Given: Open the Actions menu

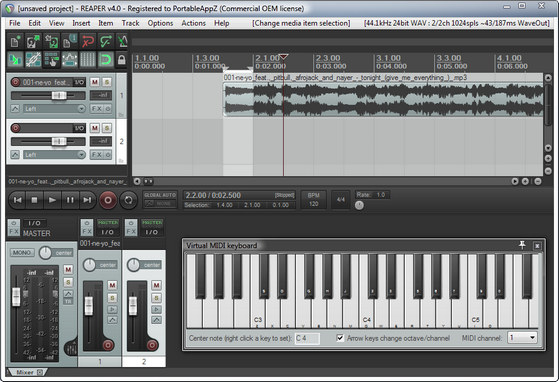Looking at the screenshot, I should 194,23.
